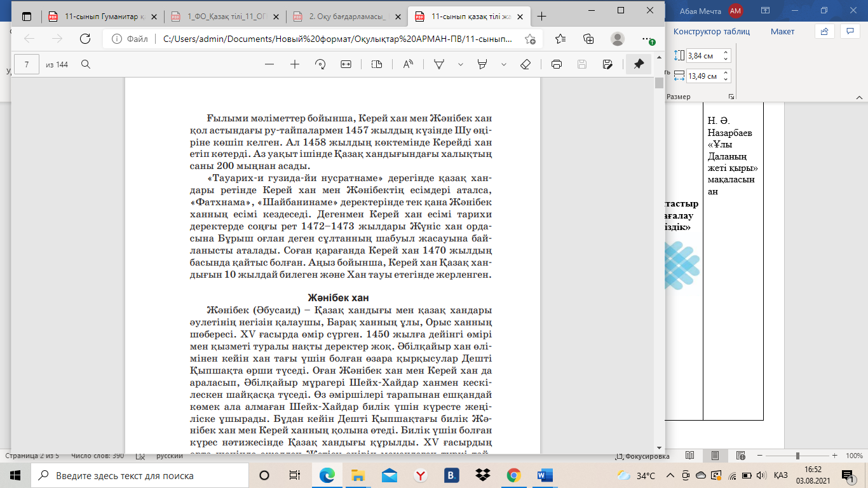Search within the PDF document

point(86,64)
